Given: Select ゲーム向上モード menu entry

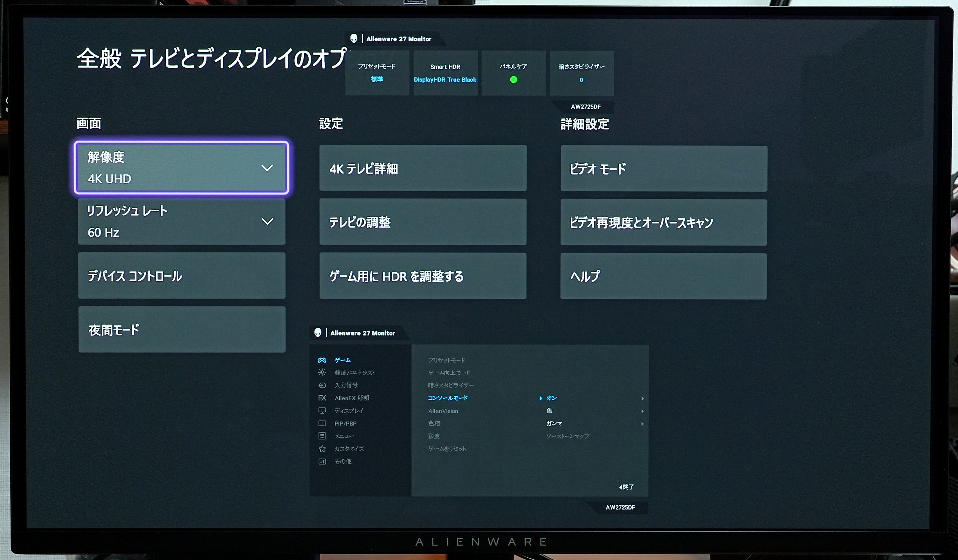Looking at the screenshot, I should tap(449, 373).
